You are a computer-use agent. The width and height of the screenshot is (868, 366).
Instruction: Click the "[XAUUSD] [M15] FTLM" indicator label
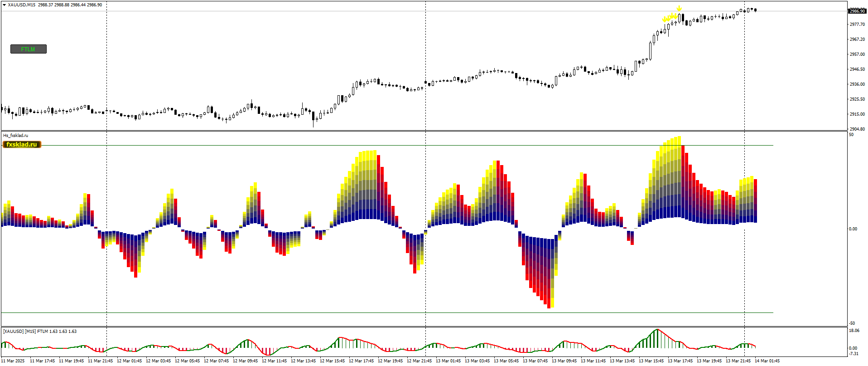point(25,331)
